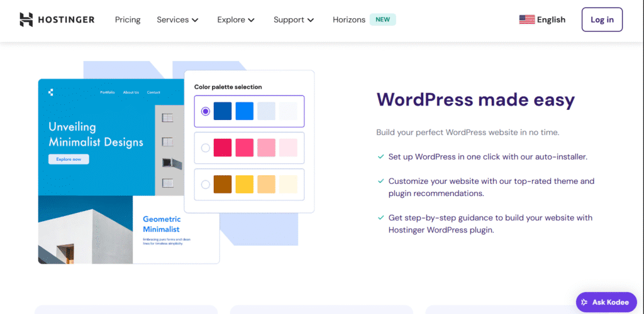
Task: Select the blue color palette radio button
Action: point(206,111)
